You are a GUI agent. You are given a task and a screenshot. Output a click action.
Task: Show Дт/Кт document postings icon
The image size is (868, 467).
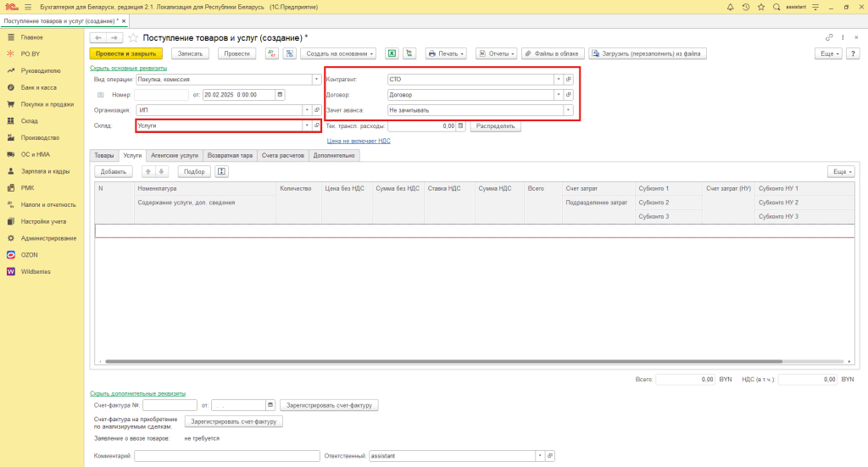[x=272, y=53]
